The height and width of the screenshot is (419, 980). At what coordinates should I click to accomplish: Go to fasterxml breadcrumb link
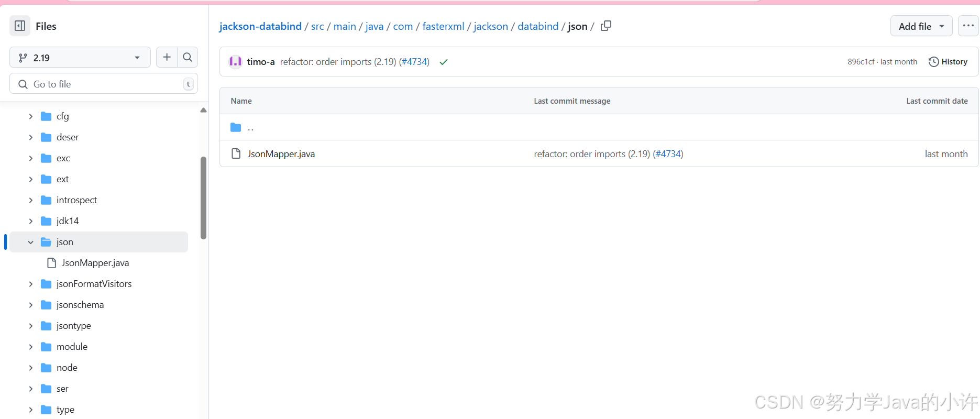click(x=443, y=26)
